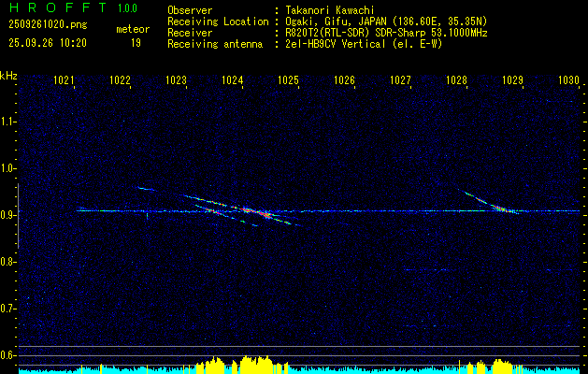Click the meteor count value 19
Viewport: 588px width, 374px height.
[x=136, y=43]
